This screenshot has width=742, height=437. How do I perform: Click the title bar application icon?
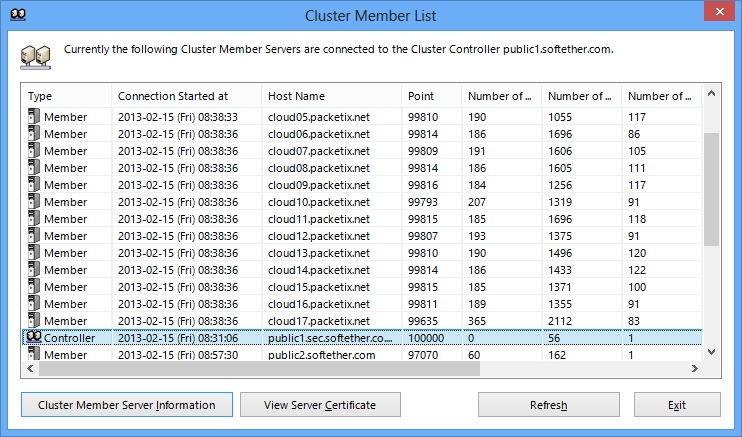click(18, 15)
